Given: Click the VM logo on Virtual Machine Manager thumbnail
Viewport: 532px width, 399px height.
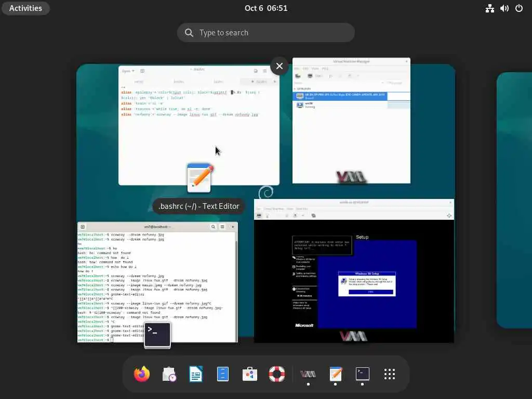Looking at the screenshot, I should [x=351, y=177].
